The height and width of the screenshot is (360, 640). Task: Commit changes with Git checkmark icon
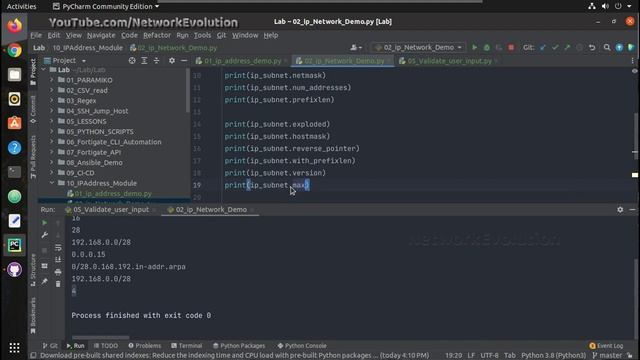click(x=555, y=48)
